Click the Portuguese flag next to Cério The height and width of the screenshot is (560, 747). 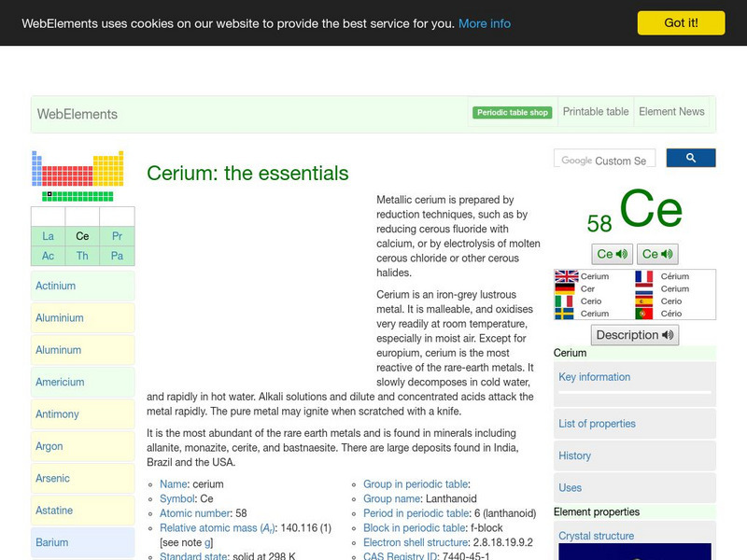pos(642,314)
